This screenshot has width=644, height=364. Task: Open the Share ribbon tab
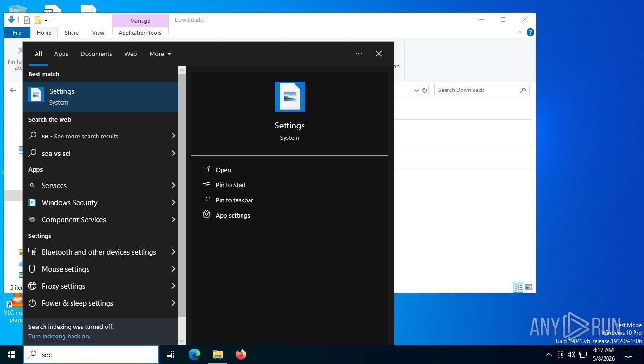tap(72, 33)
